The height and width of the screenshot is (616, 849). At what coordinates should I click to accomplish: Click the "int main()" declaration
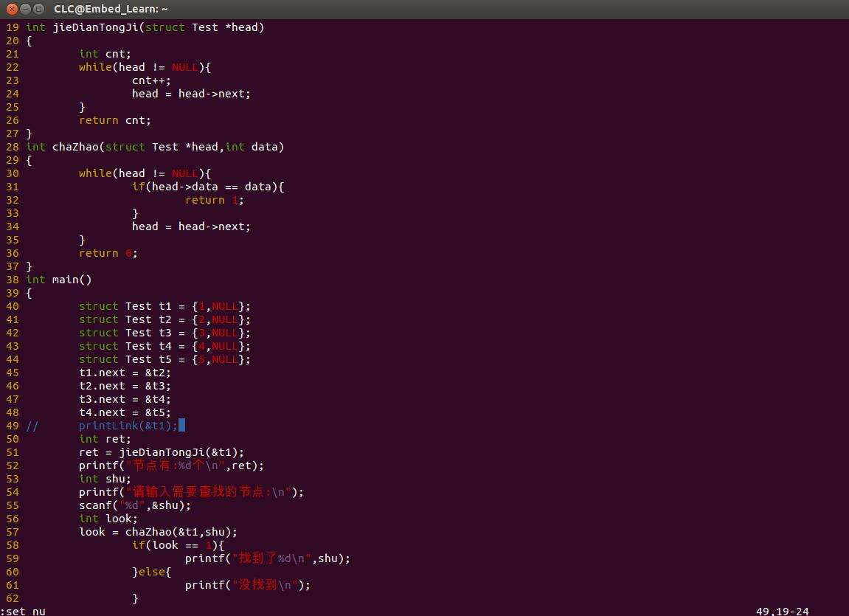point(59,280)
